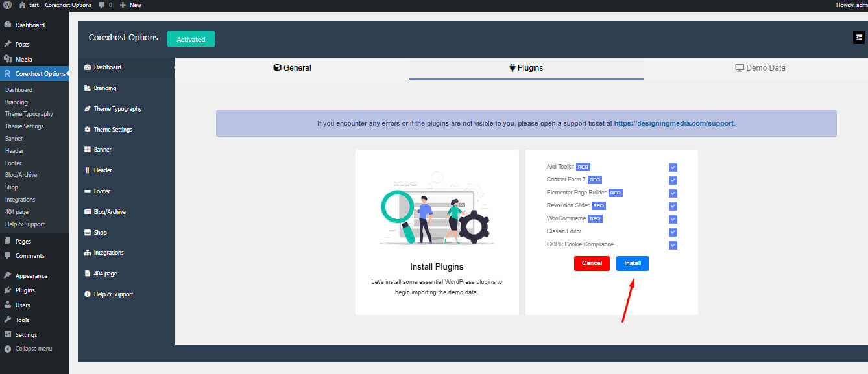Click the 'Install Plugins' heading text
The width and height of the screenshot is (868, 374).
tap(437, 266)
